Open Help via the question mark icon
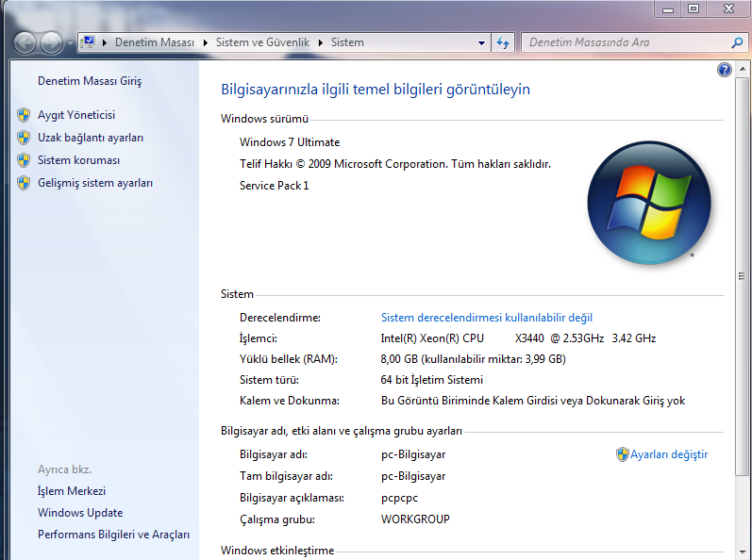Viewport: 752px width, 560px height. [x=725, y=70]
